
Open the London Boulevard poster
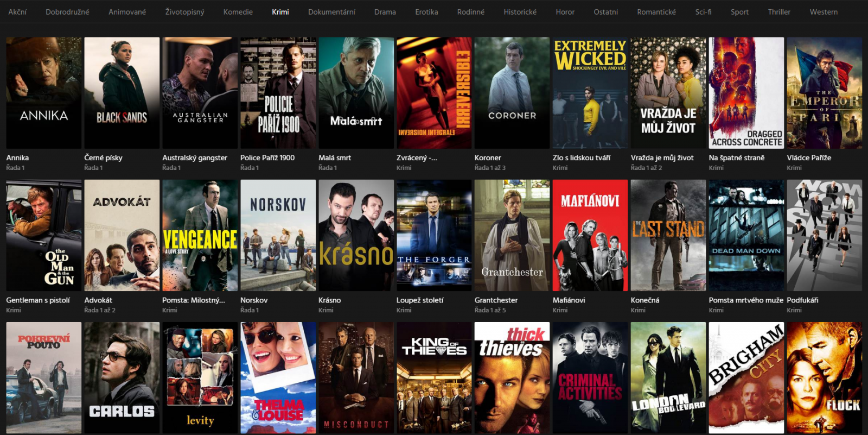(x=668, y=378)
